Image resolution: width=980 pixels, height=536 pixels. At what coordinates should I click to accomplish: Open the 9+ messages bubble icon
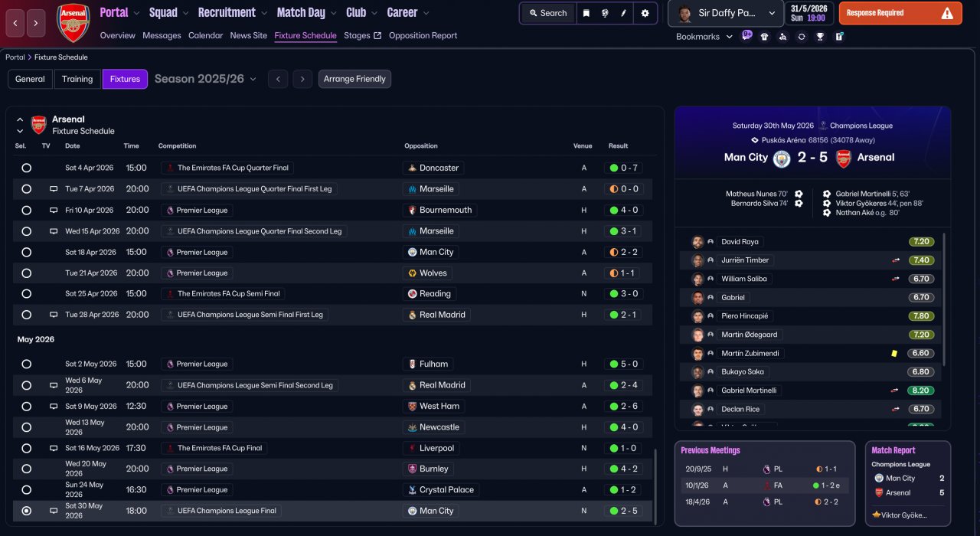tap(747, 36)
